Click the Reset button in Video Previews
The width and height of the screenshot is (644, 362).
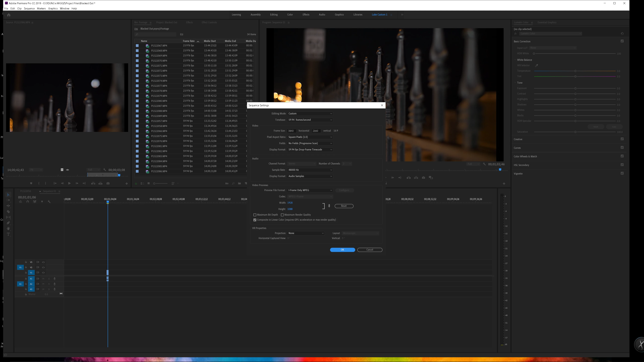[344, 206]
